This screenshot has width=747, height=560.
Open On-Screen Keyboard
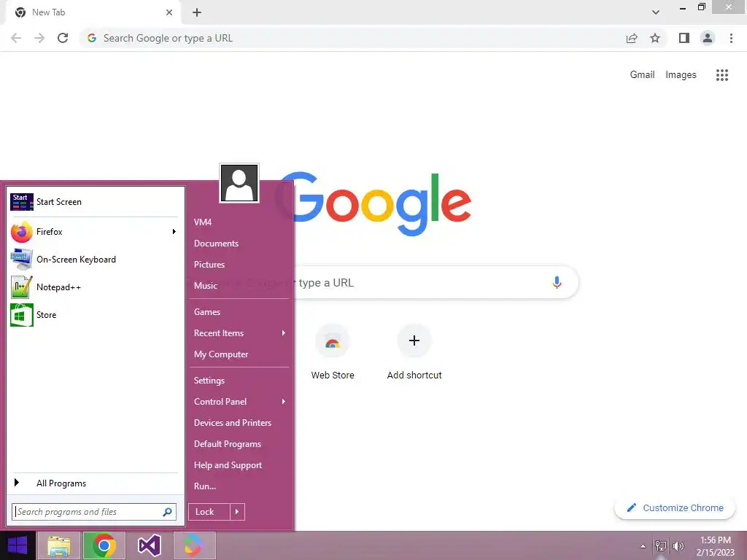[x=96, y=260]
